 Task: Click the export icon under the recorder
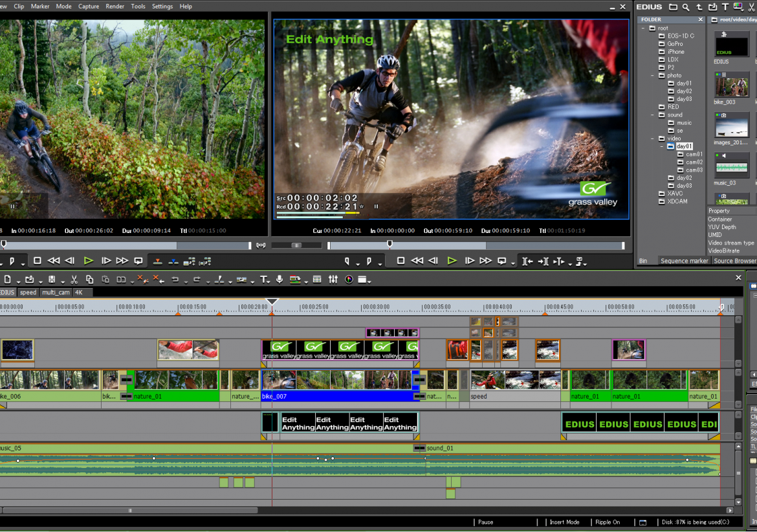(579, 261)
